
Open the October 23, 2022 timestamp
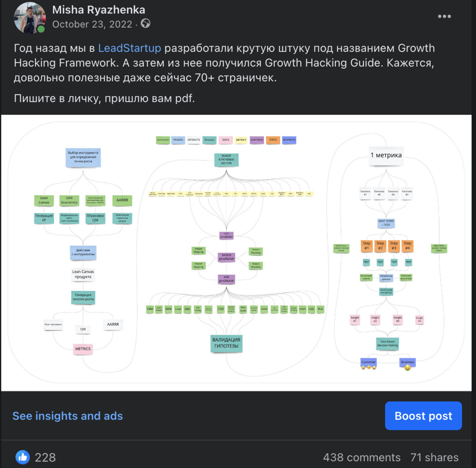tap(92, 24)
